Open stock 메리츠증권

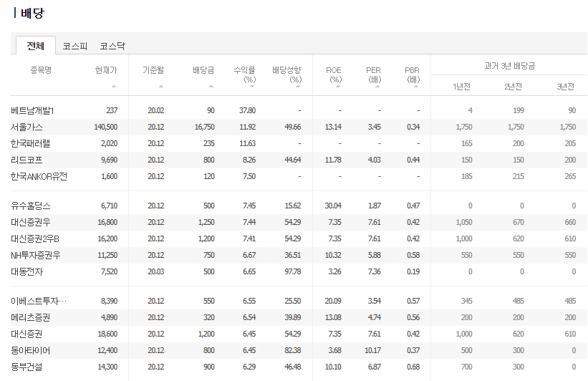point(30,318)
